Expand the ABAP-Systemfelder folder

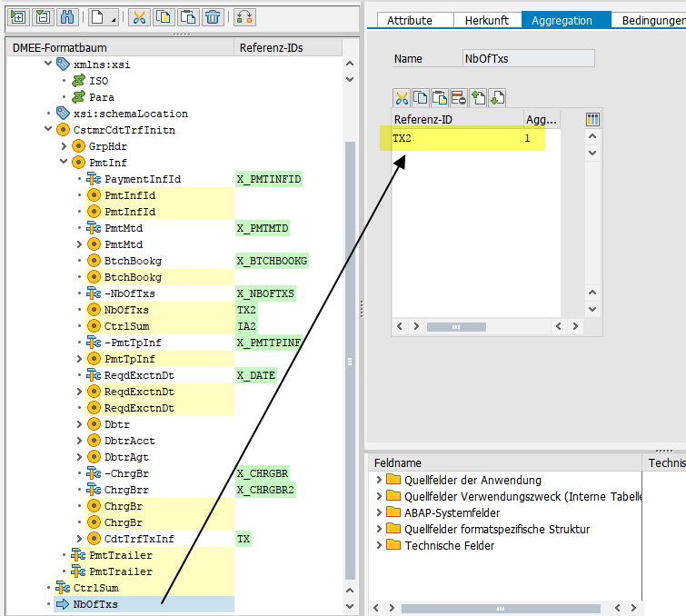(379, 512)
